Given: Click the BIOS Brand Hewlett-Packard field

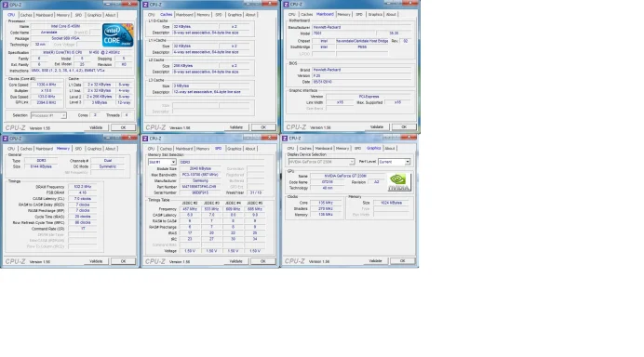Looking at the screenshot, I should tap(361, 70).
